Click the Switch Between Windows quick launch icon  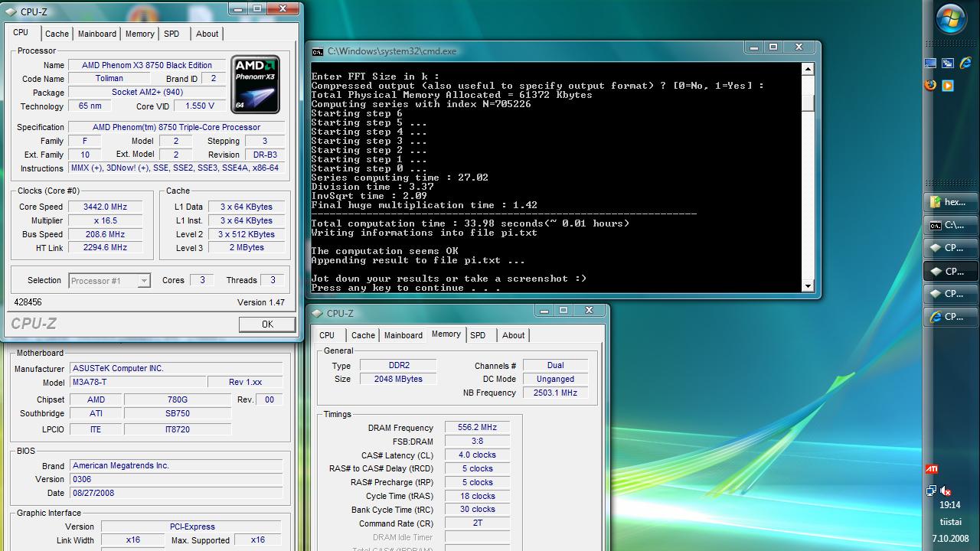pyautogui.click(x=948, y=64)
